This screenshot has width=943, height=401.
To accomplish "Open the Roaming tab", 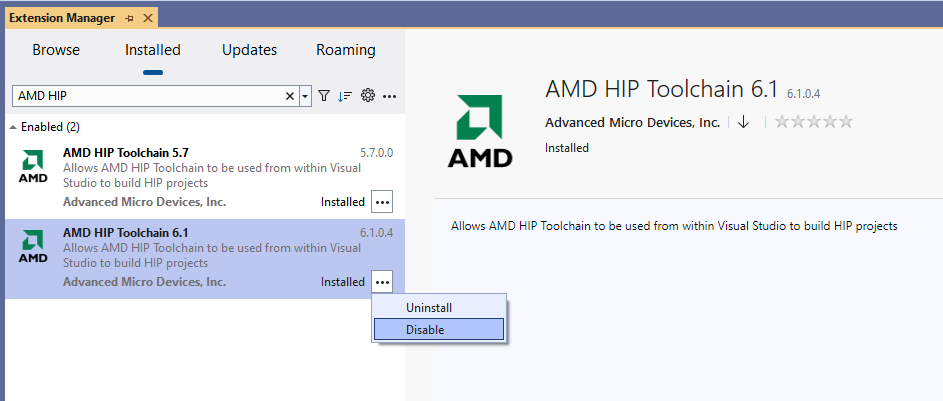I will [x=346, y=50].
